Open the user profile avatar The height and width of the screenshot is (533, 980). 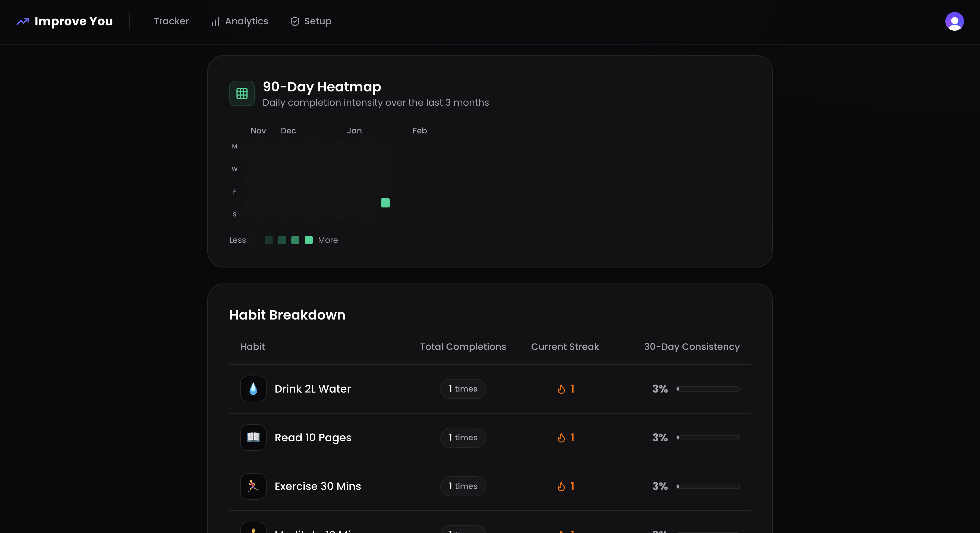[x=954, y=21]
